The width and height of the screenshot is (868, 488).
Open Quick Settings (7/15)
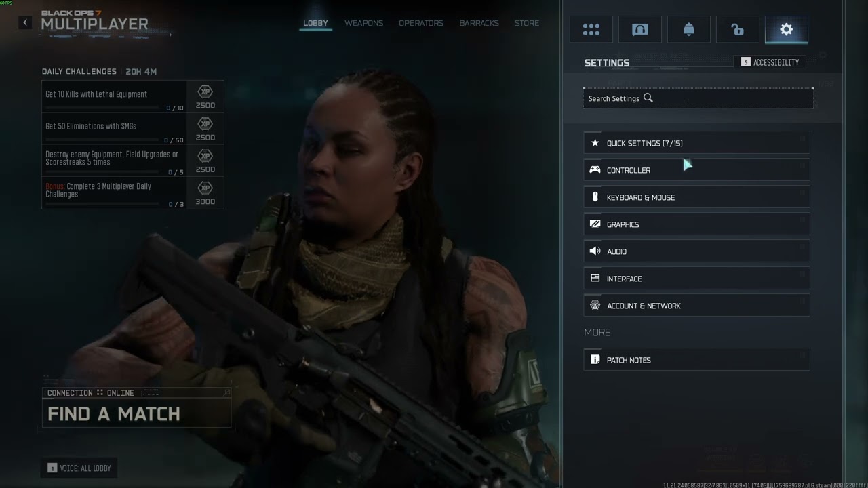[x=696, y=143]
